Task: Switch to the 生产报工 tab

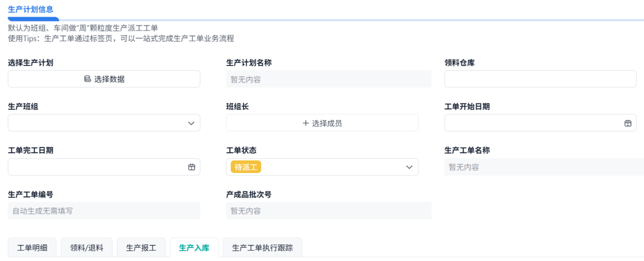Action: point(141,248)
